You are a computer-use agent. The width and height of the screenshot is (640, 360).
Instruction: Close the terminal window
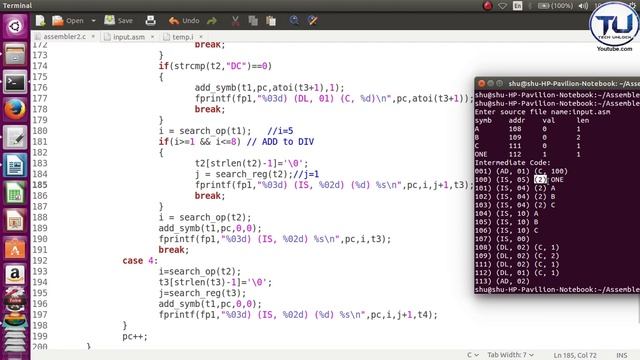(x=481, y=83)
